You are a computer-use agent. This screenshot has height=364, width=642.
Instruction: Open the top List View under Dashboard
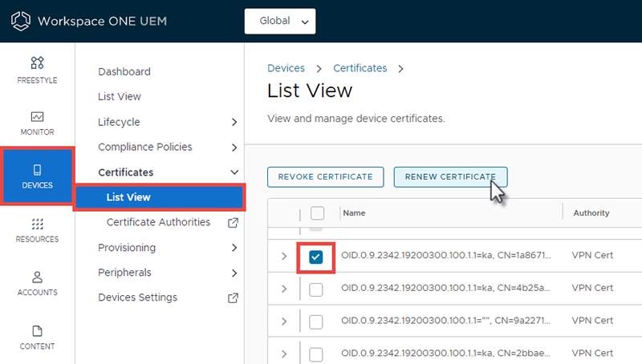(120, 96)
